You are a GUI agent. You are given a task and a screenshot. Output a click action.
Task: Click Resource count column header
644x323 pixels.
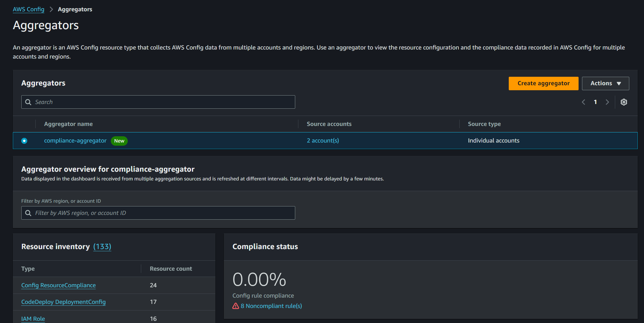[171, 269]
